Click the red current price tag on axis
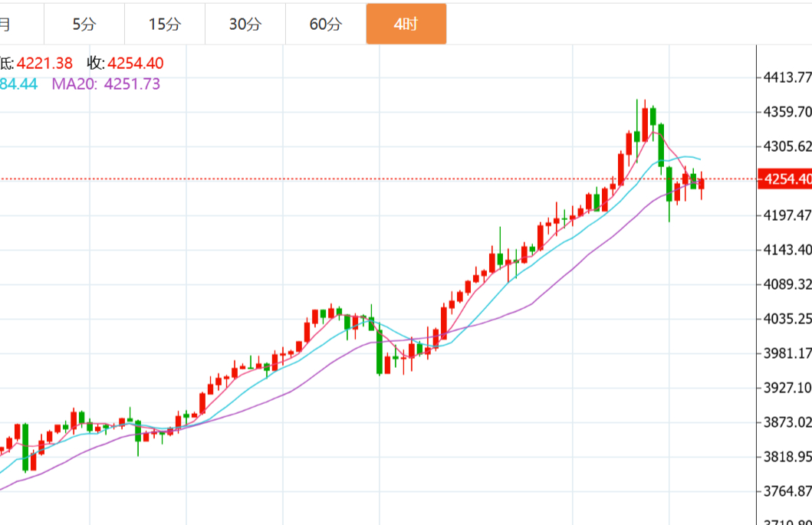 coord(784,179)
